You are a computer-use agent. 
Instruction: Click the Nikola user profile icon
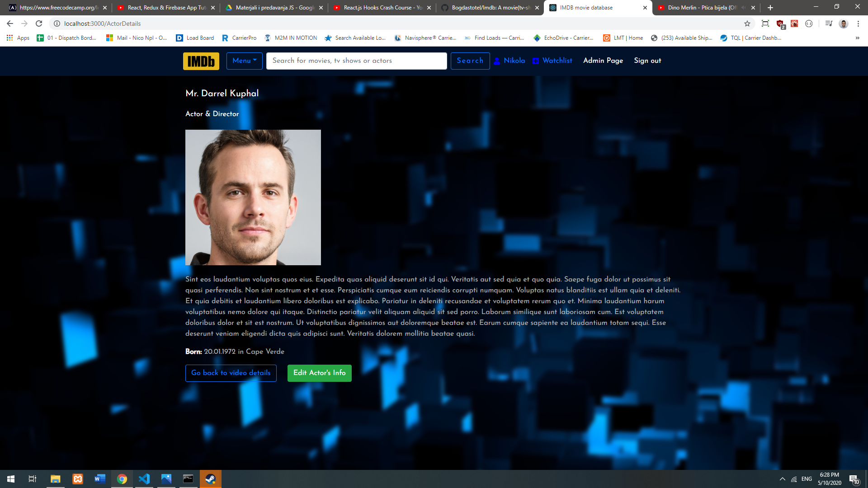pyautogui.click(x=497, y=61)
